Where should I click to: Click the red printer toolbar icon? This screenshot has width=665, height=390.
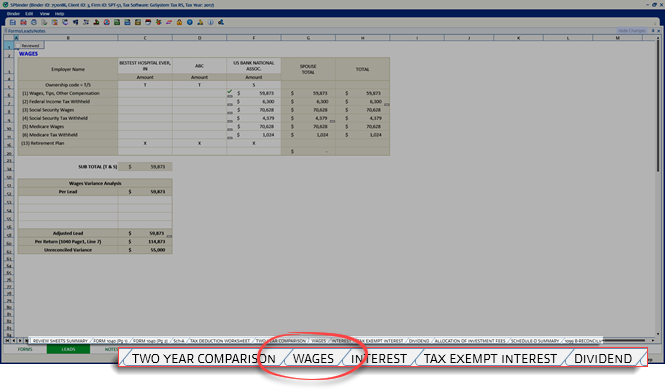pos(23,22)
